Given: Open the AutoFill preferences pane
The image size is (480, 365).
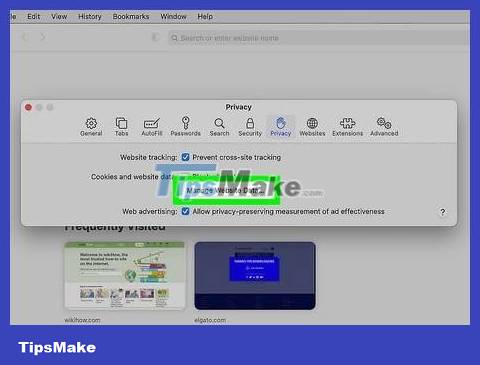Looking at the screenshot, I should 152,127.
